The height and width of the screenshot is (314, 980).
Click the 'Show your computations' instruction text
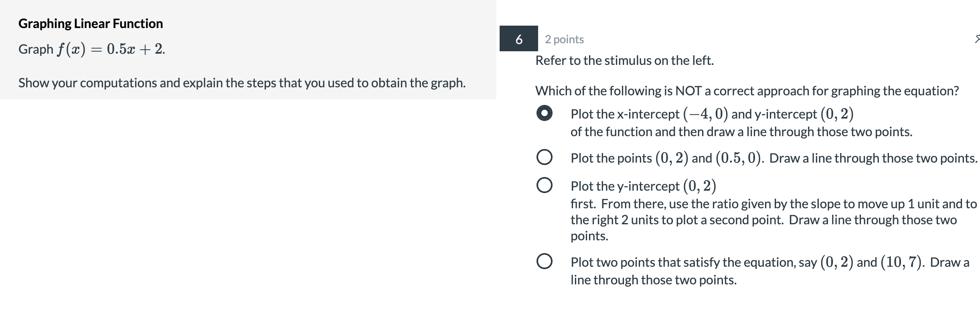[x=242, y=83]
